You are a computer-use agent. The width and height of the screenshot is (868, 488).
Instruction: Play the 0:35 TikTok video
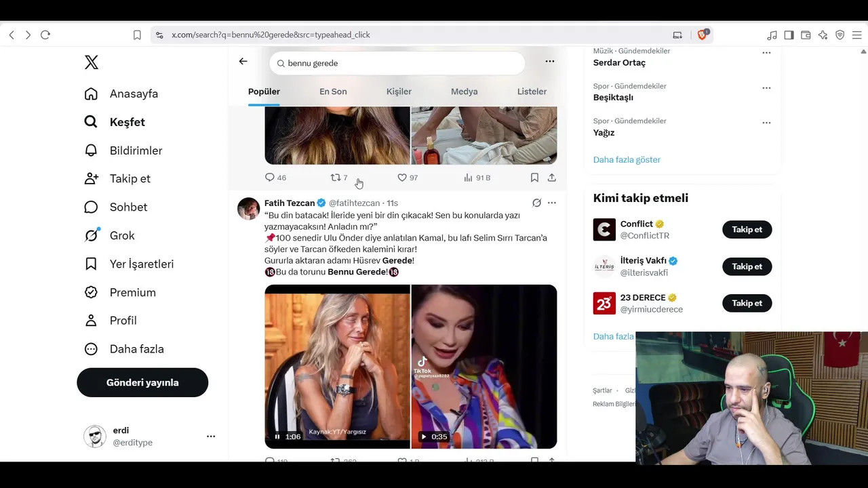424,436
